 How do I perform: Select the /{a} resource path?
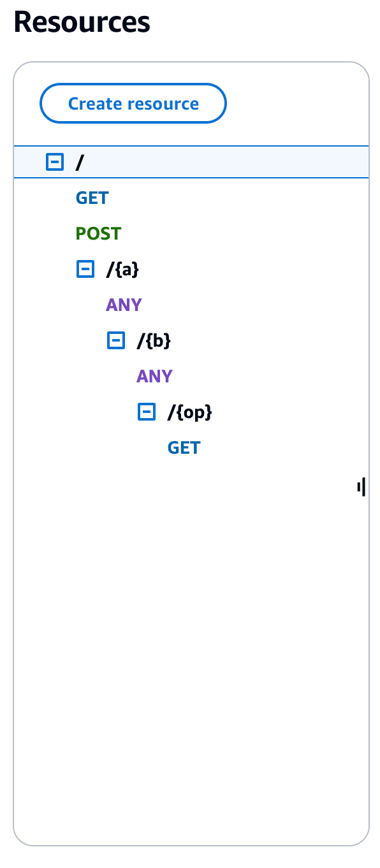[121, 269]
